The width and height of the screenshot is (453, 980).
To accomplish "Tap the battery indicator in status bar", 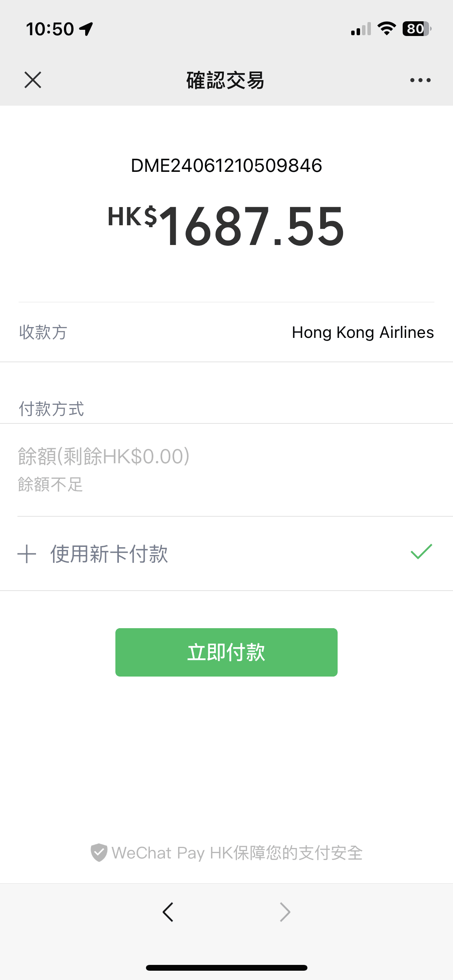I will pos(417,29).
